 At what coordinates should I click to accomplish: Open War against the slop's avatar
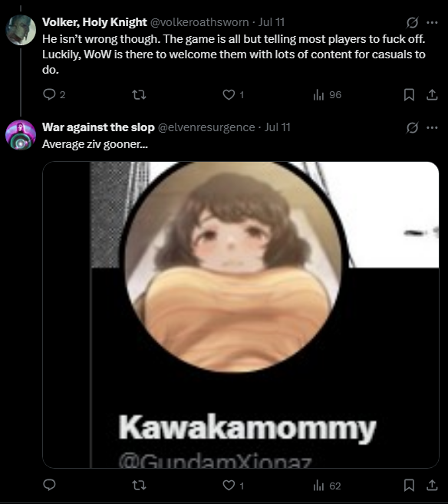click(21, 135)
